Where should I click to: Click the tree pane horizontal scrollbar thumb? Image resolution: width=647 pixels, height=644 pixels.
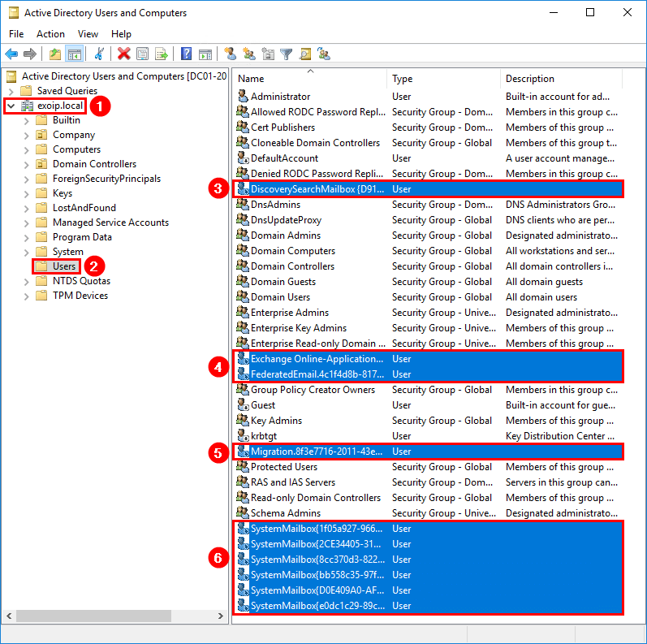93,616
